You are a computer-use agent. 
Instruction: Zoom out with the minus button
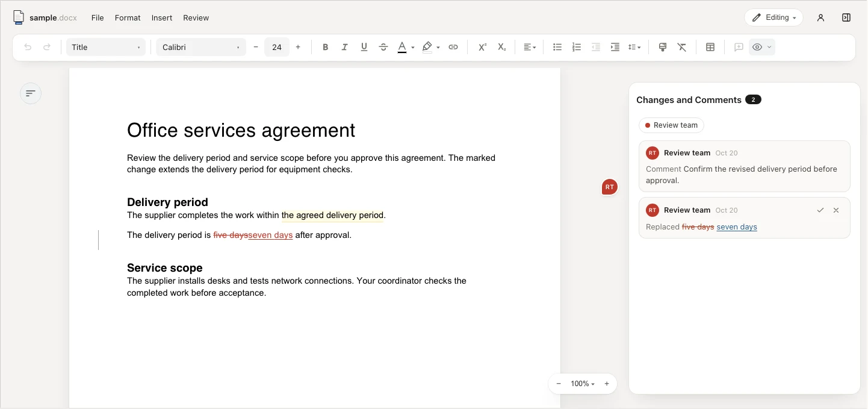pos(559,384)
